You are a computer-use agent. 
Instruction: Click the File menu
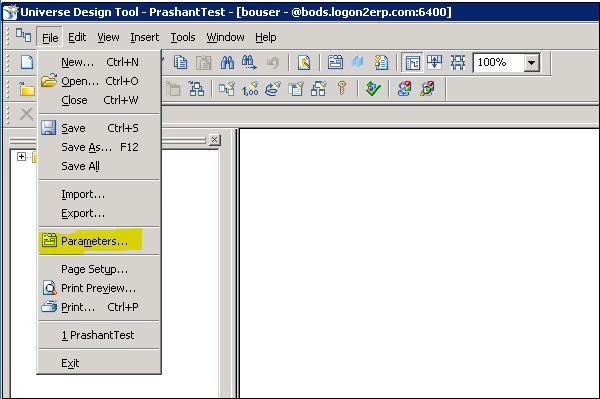50,37
